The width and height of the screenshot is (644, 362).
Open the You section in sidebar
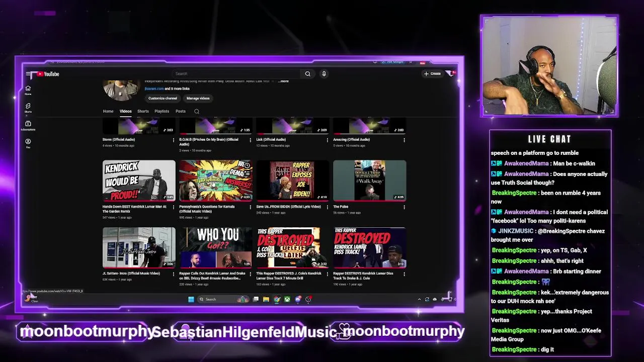[x=28, y=143]
